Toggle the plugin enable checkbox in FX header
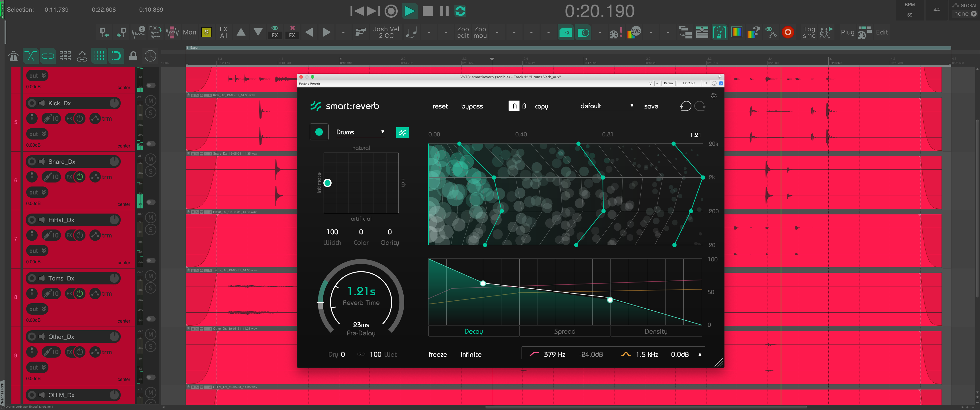 click(x=721, y=83)
